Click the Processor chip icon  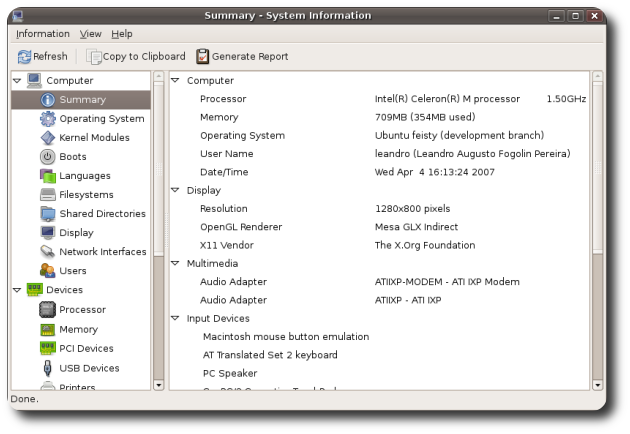click(47, 309)
